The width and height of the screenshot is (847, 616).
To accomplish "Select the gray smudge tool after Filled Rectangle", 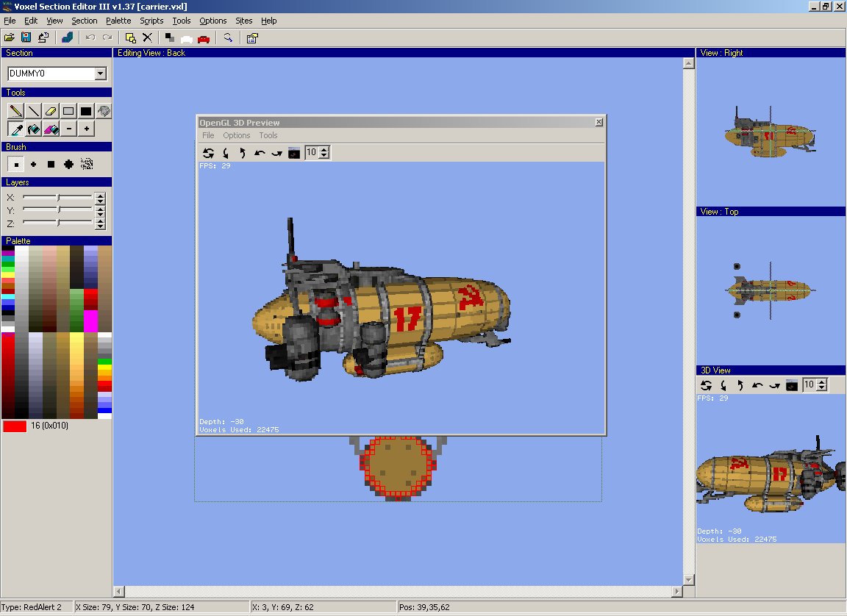I will (104, 111).
